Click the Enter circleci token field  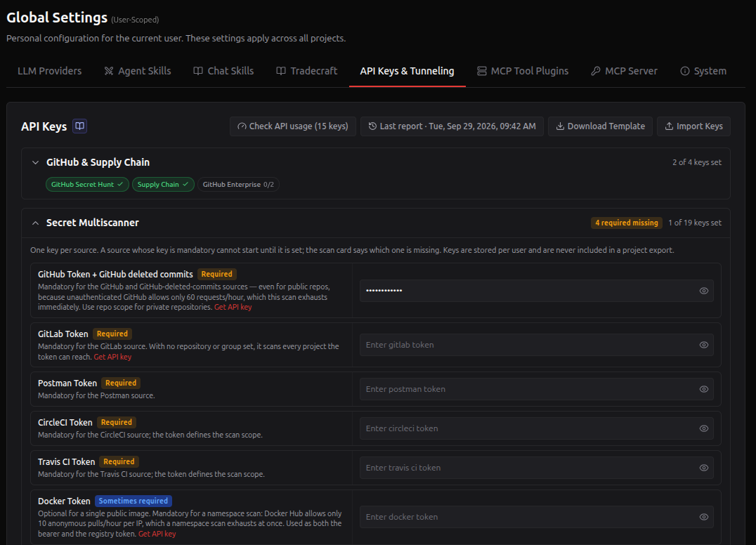[x=536, y=428]
